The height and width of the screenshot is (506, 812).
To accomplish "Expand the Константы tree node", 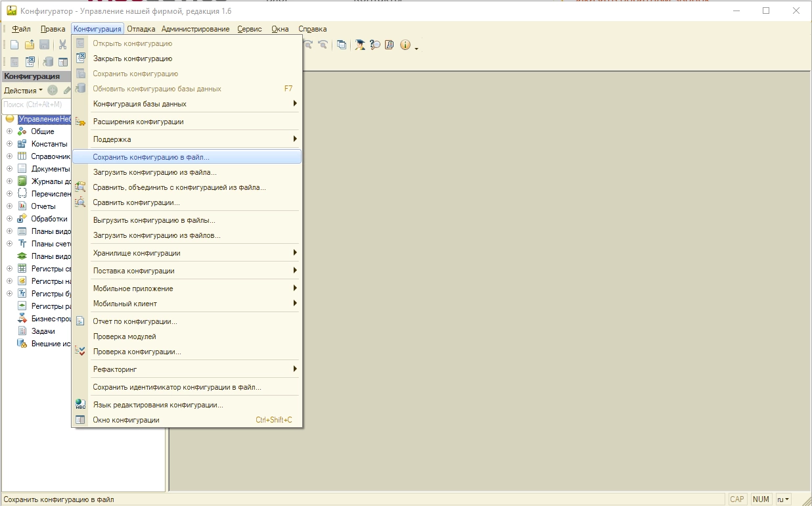I will pos(9,144).
